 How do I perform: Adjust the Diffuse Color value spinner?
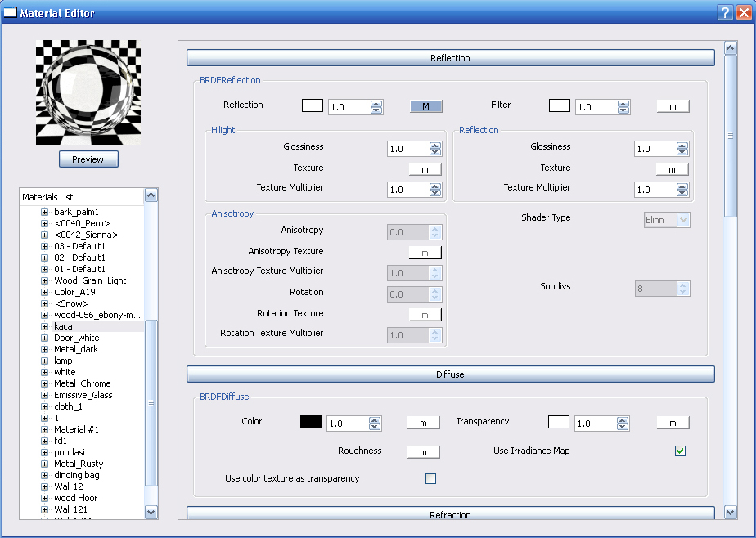(375, 424)
